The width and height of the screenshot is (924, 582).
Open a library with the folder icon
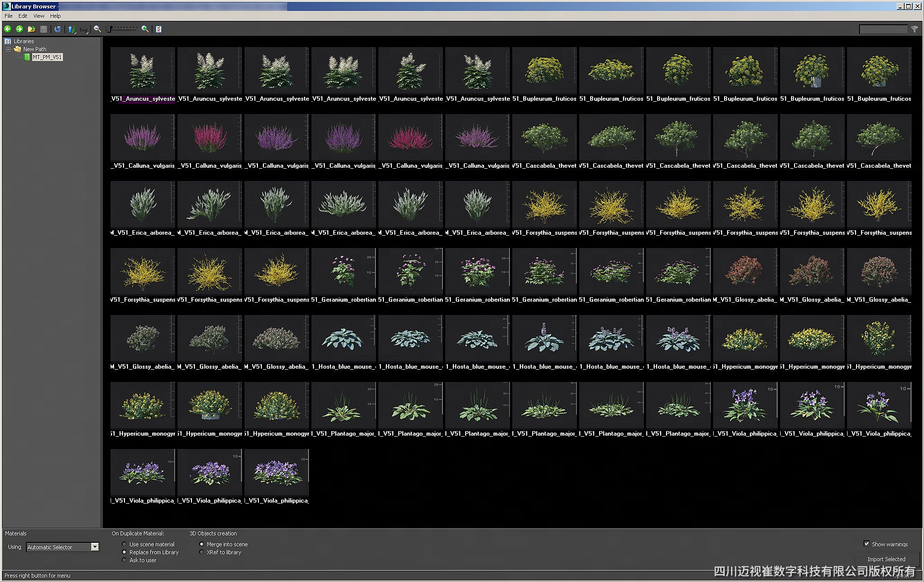(x=31, y=29)
